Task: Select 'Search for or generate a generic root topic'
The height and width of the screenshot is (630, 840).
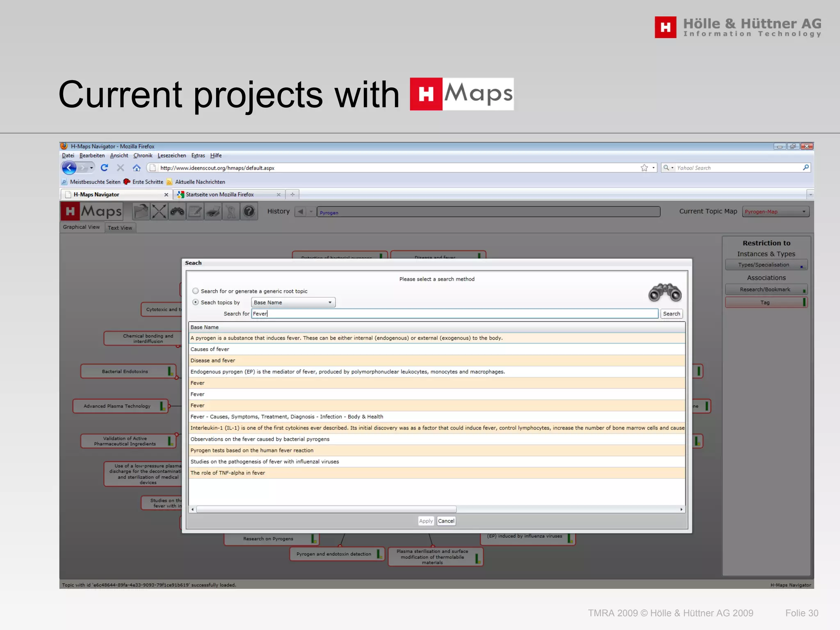Action: click(x=196, y=291)
